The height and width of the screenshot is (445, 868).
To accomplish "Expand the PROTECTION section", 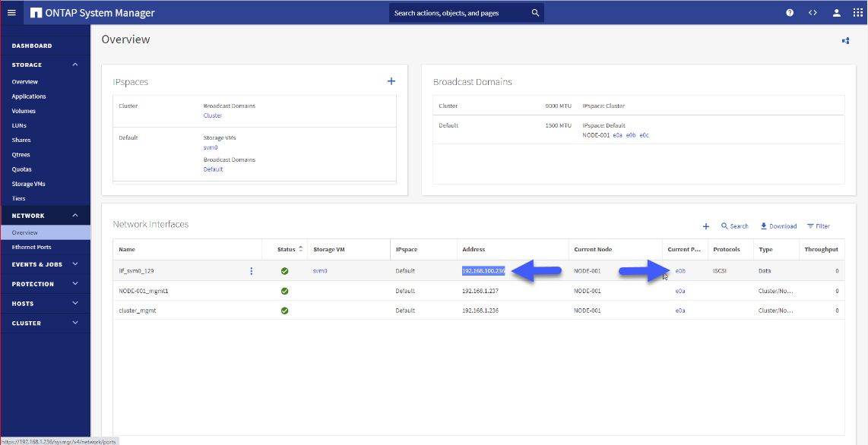I will coord(75,283).
